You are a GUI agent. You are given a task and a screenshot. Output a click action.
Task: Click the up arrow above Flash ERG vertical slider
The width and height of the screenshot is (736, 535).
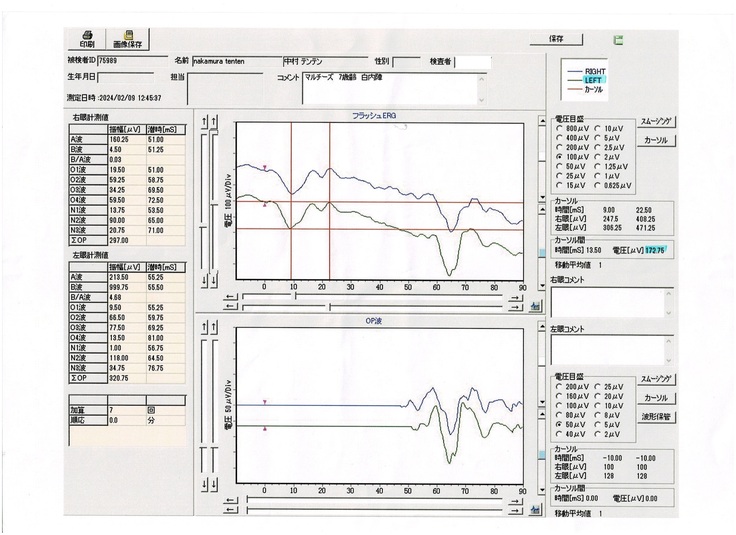(x=206, y=121)
